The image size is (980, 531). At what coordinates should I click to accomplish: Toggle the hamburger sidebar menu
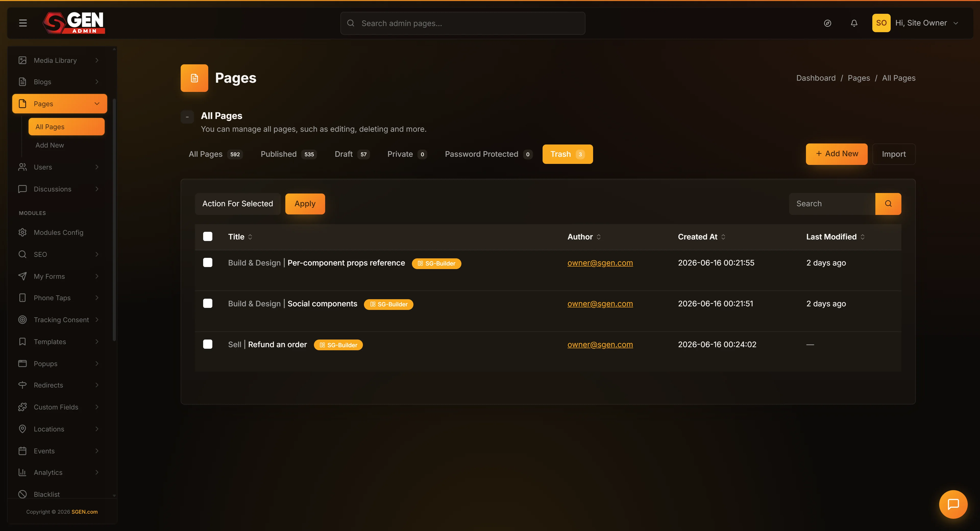23,23
